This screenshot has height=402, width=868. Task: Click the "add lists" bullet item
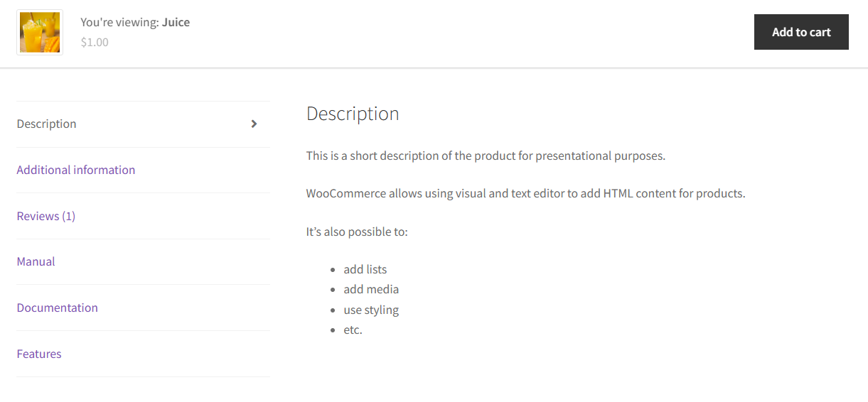tap(365, 269)
